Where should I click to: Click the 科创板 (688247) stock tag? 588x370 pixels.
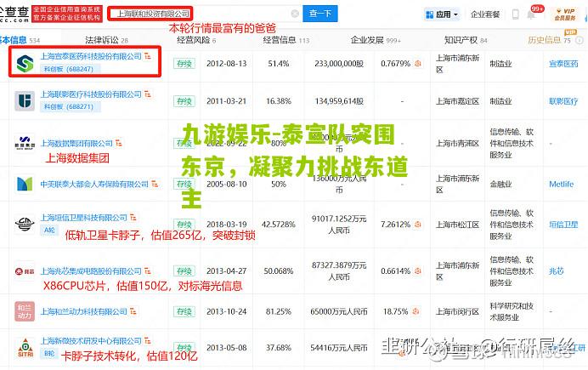pos(71,69)
